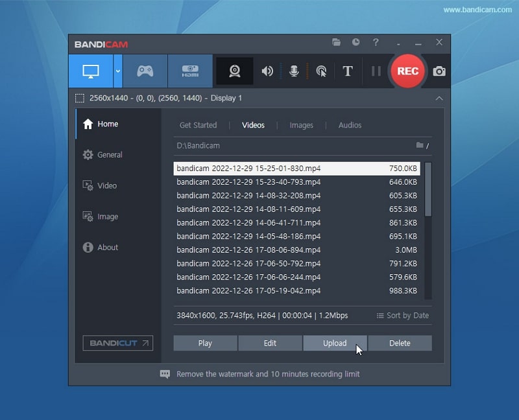This screenshot has width=519, height=420.
Task: Click the mouse click effects icon
Action: [320, 71]
